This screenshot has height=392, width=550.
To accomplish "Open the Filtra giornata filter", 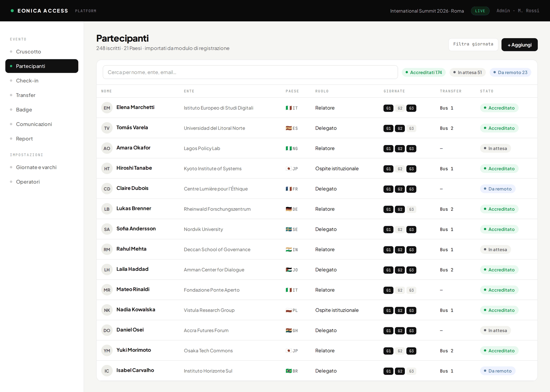I will (x=473, y=45).
